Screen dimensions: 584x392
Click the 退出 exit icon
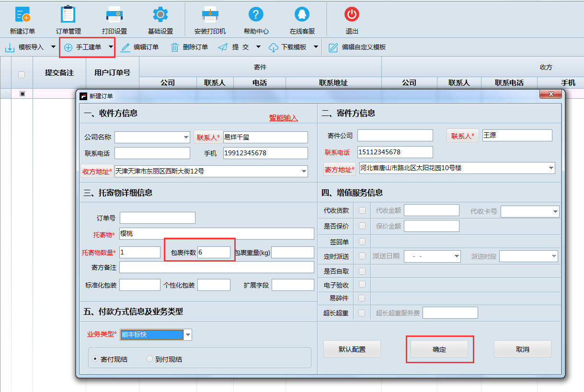coord(351,18)
